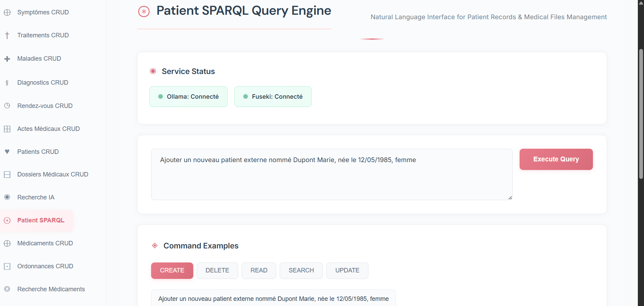Open Symptômes CRUD page

pyautogui.click(x=43, y=12)
